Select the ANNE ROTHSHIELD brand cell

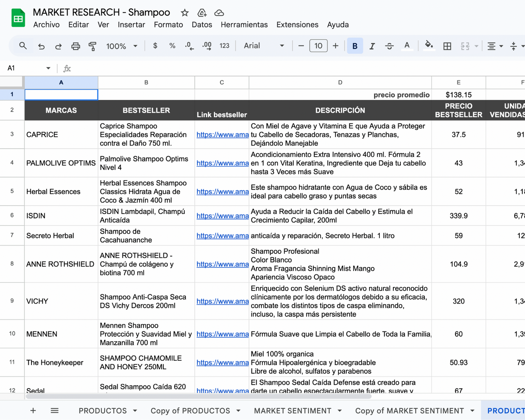(61, 264)
